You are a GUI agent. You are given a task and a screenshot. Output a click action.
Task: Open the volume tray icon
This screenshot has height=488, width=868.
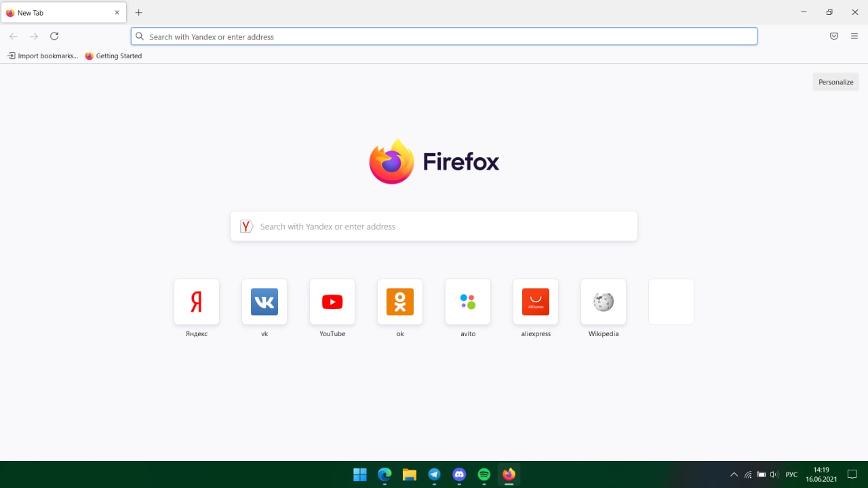coord(774,474)
